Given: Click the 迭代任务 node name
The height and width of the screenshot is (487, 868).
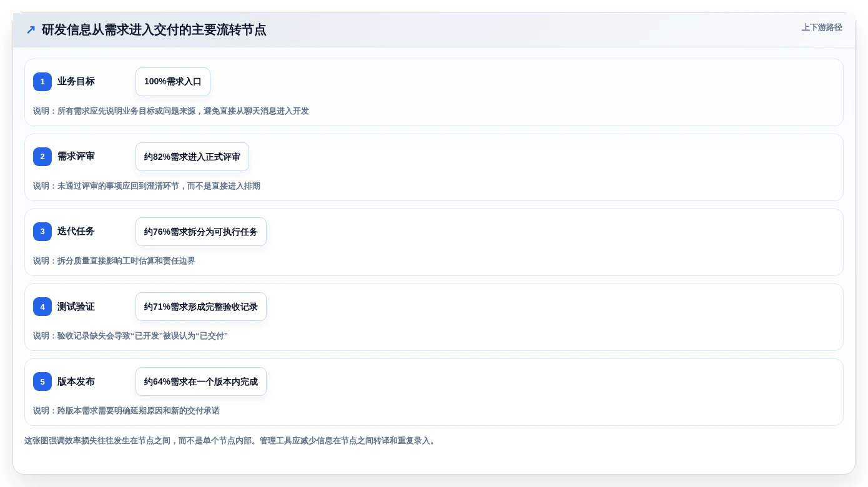Looking at the screenshot, I should tap(76, 232).
